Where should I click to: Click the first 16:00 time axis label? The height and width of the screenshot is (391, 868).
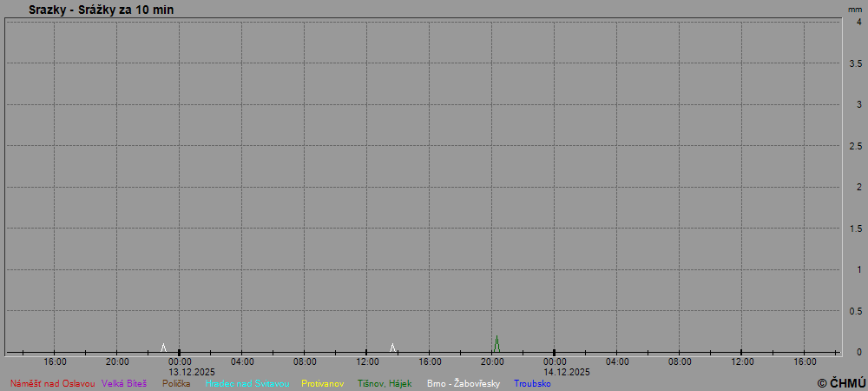55,361
